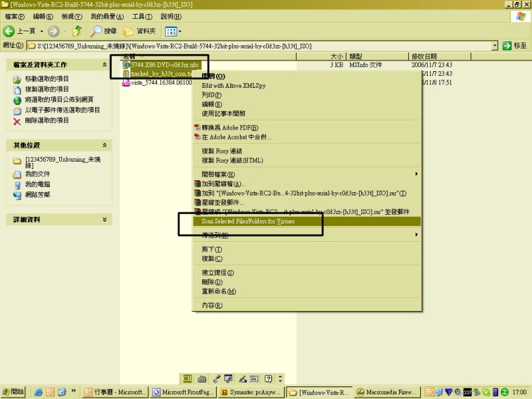The height and width of the screenshot is (399, 532).
Task: Click the 網路芳鄰 network icon
Action: click(x=17, y=195)
